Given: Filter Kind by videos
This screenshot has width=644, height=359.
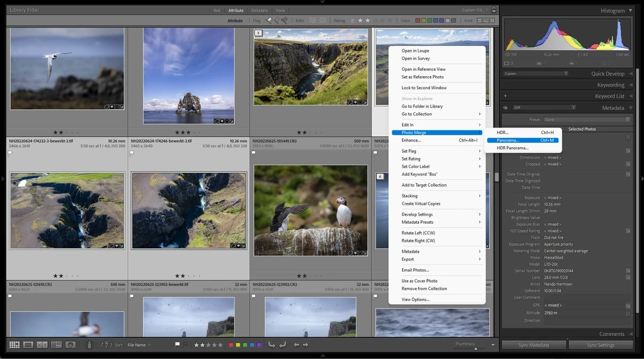Looking at the screenshot, I should pos(492,21).
